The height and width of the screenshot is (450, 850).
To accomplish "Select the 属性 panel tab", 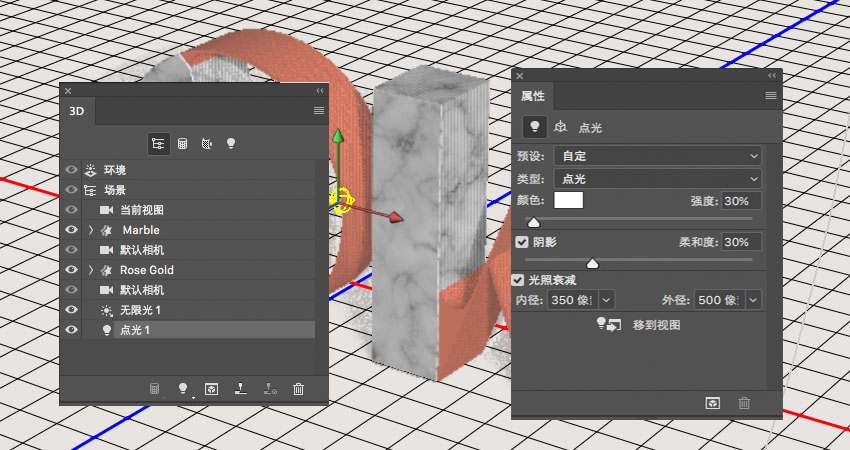I will [532, 96].
